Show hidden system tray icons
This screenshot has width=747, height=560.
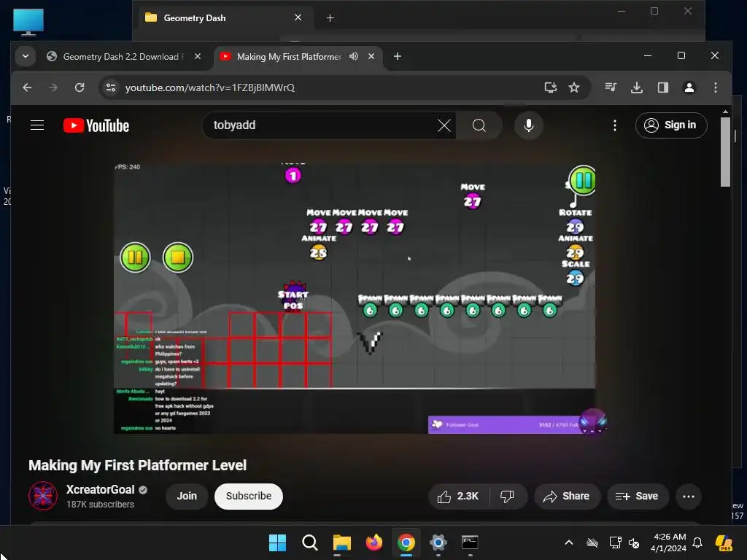[569, 542]
